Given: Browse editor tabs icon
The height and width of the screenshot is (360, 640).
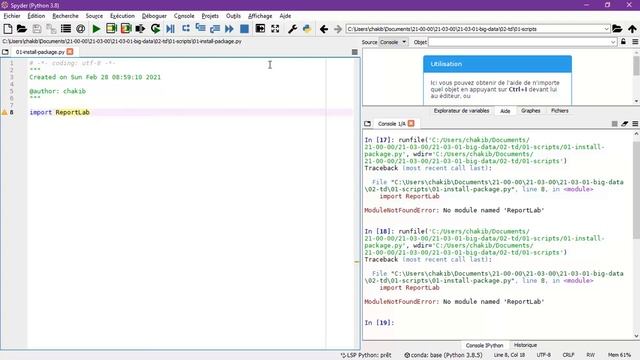Looking at the screenshot, I should [x=5, y=52].
